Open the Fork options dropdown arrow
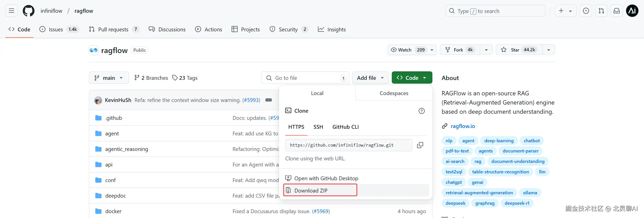This screenshot has height=218, width=644. 486,50
